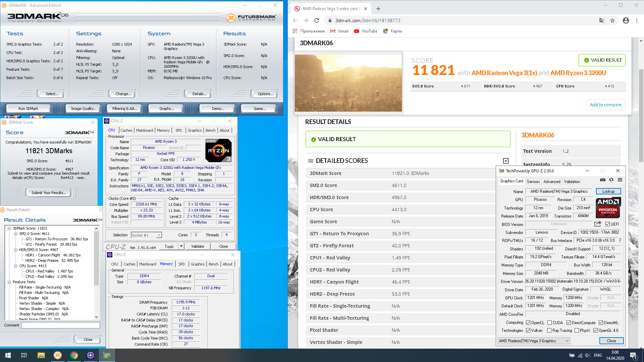Open the Mainboard tab in the upper CPU-Z window

pos(145,130)
